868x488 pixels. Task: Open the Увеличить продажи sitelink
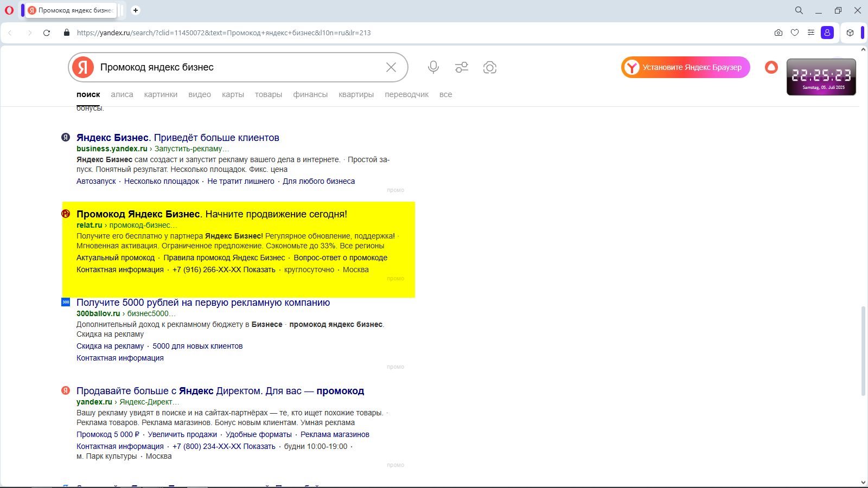[x=182, y=434]
